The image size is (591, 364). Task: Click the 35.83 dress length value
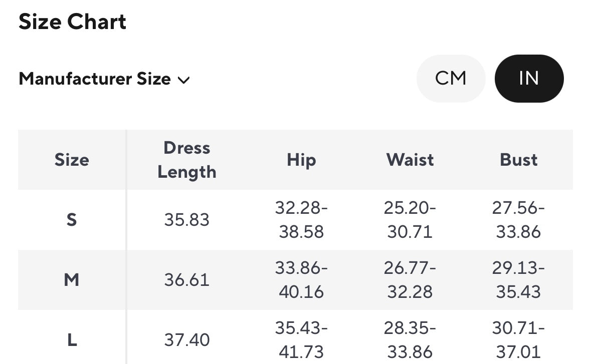coord(187,220)
